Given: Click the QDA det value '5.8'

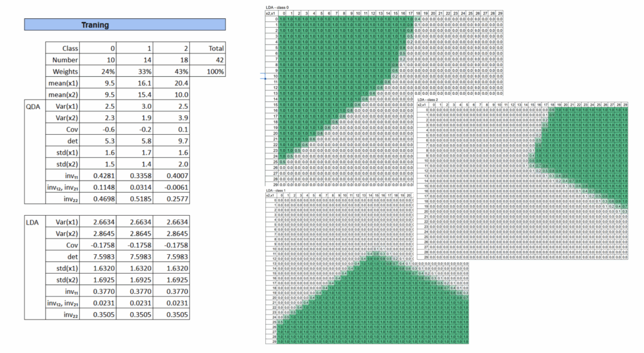Looking at the screenshot, I should coord(135,140).
